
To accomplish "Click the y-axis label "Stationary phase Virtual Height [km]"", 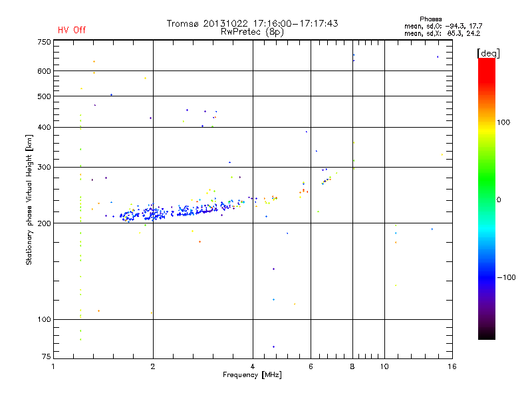I will [29, 199].
